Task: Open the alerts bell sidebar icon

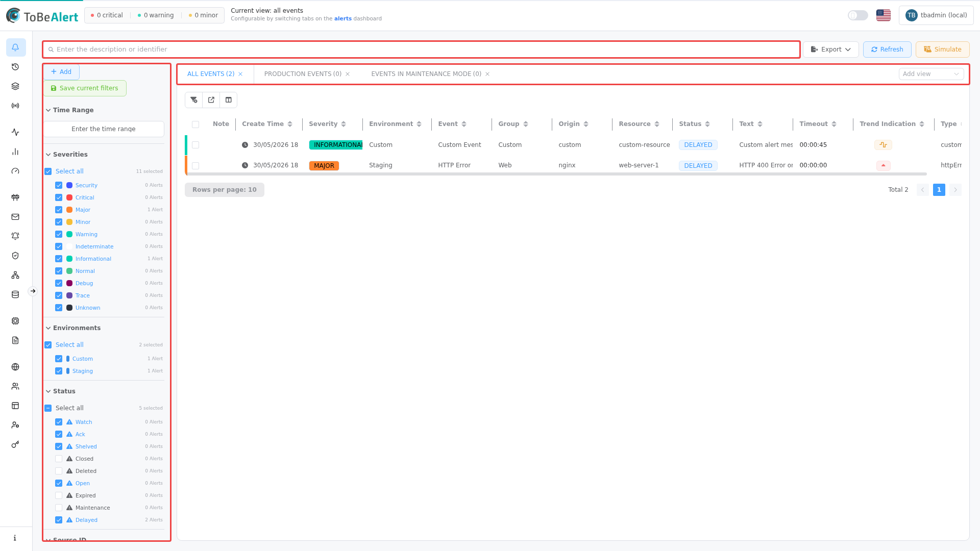Action: 15,47
